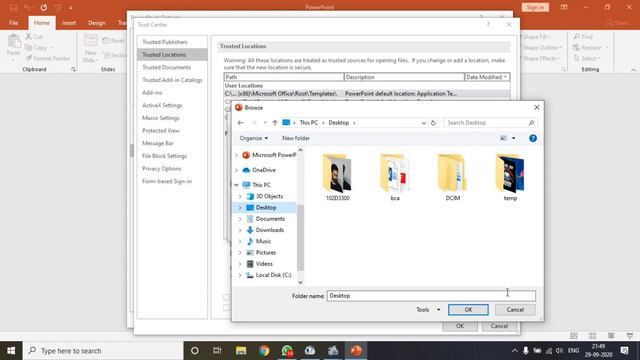Open the view options dropdown arrow

pyautogui.click(x=513, y=138)
